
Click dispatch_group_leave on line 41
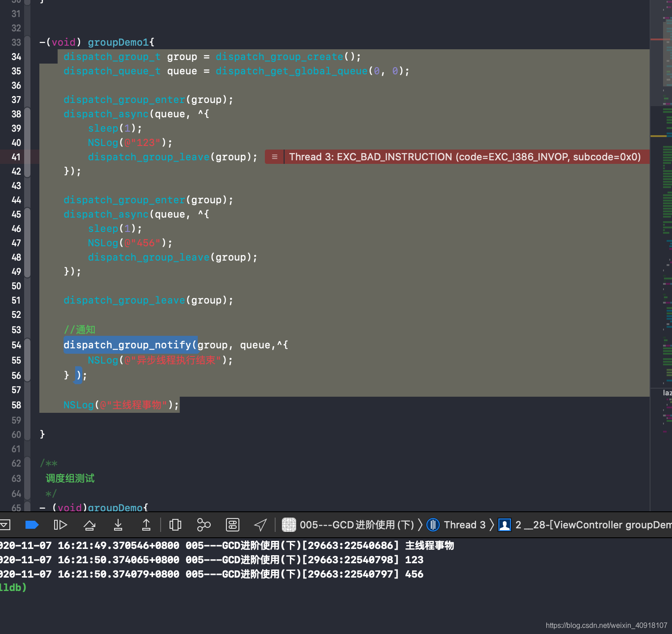point(149,157)
